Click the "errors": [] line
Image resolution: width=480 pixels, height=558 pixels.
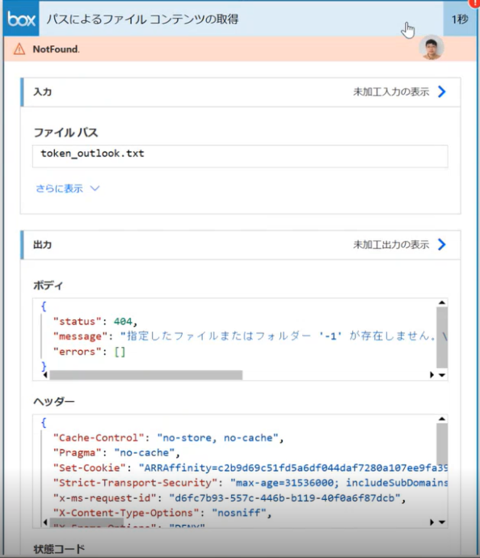[89, 352]
